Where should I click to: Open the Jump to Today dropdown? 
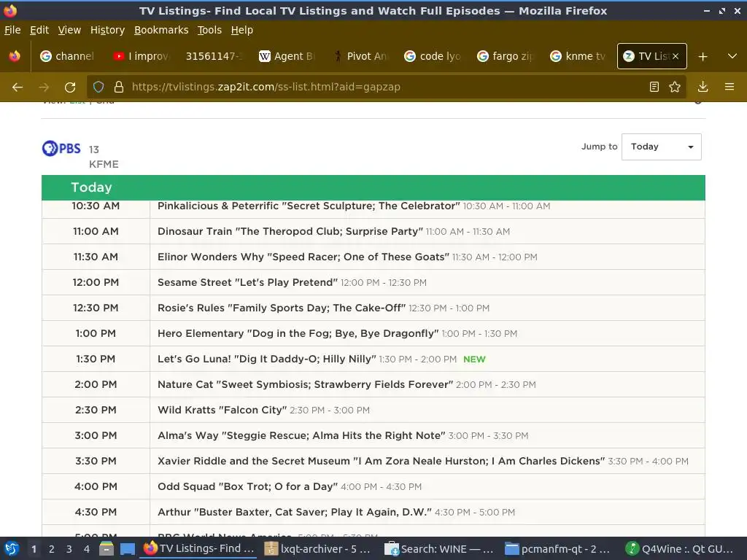tap(661, 147)
